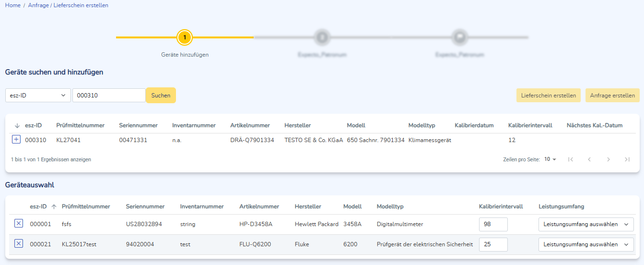Image resolution: width=644 pixels, height=265 pixels.
Task: Remove device 000001 from selection
Action: [18, 224]
